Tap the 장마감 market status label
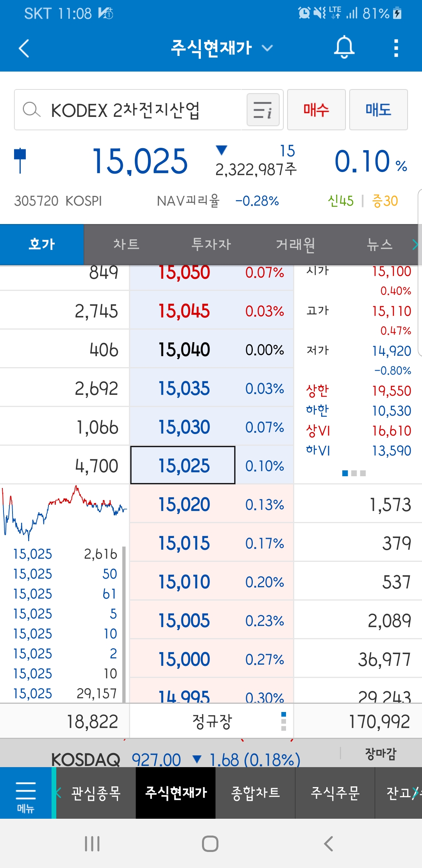This screenshot has height=868, width=422. (x=381, y=753)
